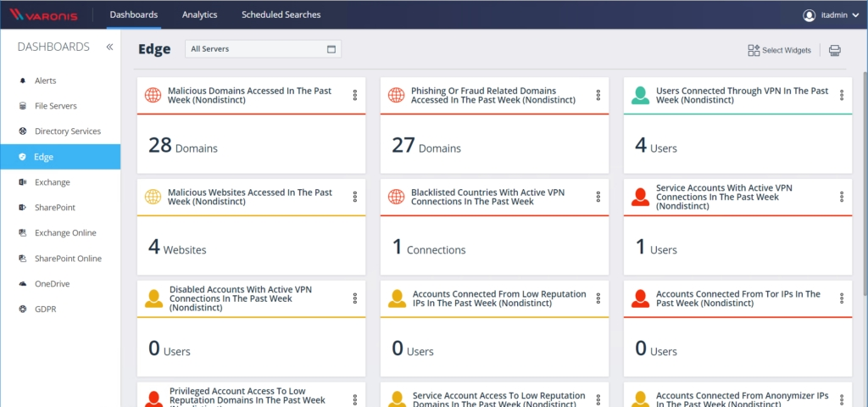
Task: Open the 28 Domains count link
Action: 183,146
